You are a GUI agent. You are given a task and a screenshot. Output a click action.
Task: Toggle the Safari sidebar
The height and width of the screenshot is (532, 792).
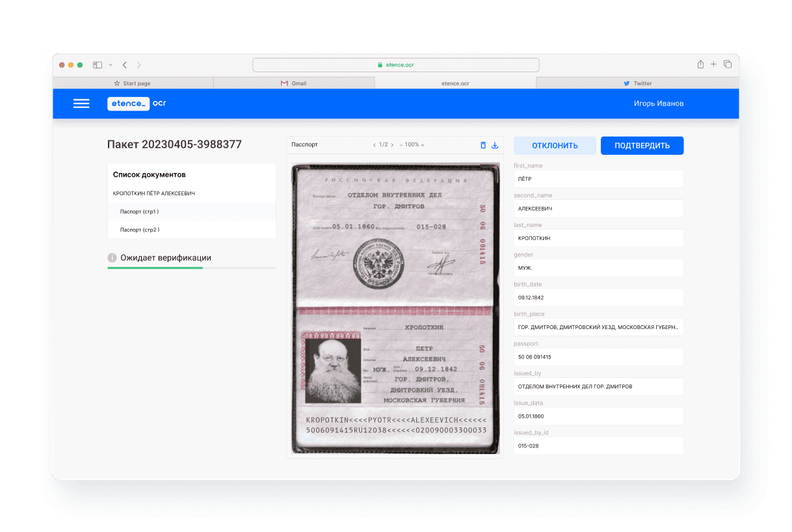click(98, 65)
